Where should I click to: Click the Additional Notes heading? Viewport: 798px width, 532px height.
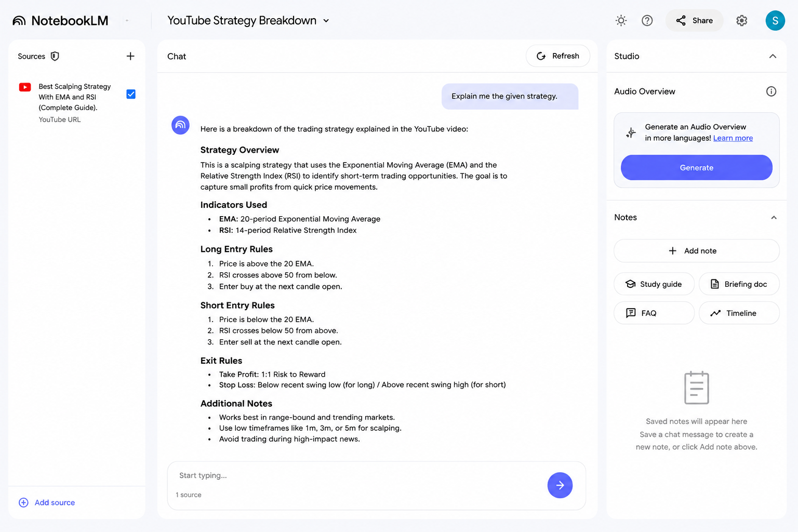236,404
